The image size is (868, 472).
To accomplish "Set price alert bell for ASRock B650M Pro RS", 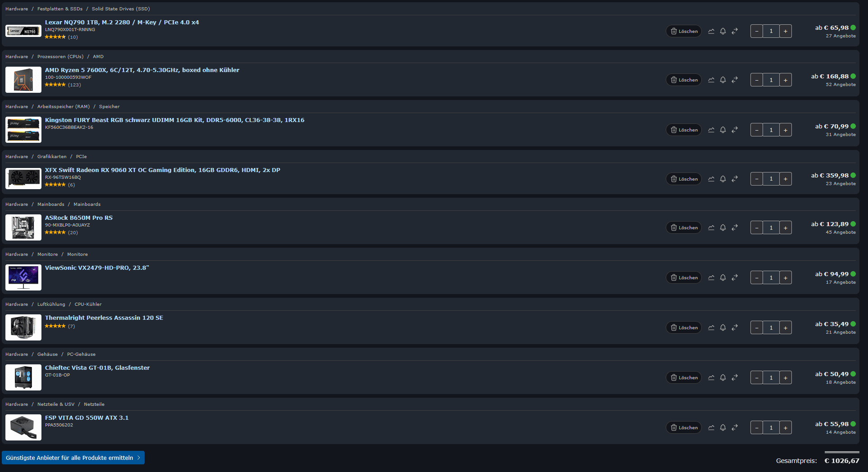I will tap(723, 227).
